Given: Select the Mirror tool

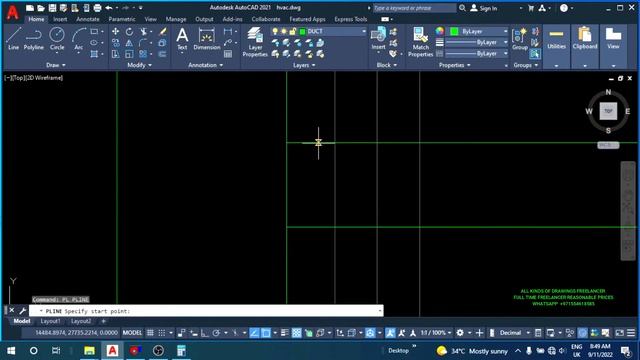Looking at the screenshot, I should pyautogui.click(x=129, y=43).
